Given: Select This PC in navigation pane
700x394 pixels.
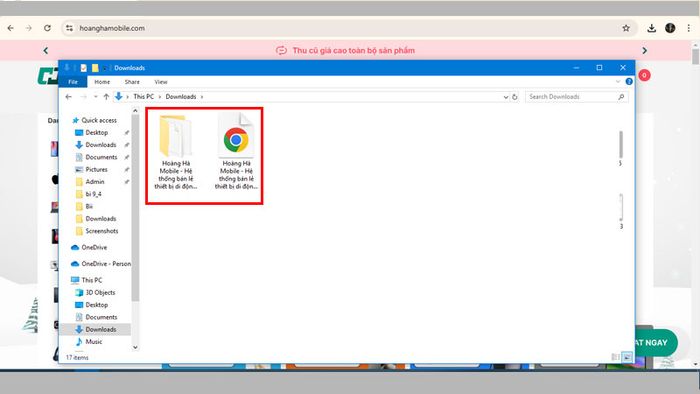Looking at the screenshot, I should (87, 280).
